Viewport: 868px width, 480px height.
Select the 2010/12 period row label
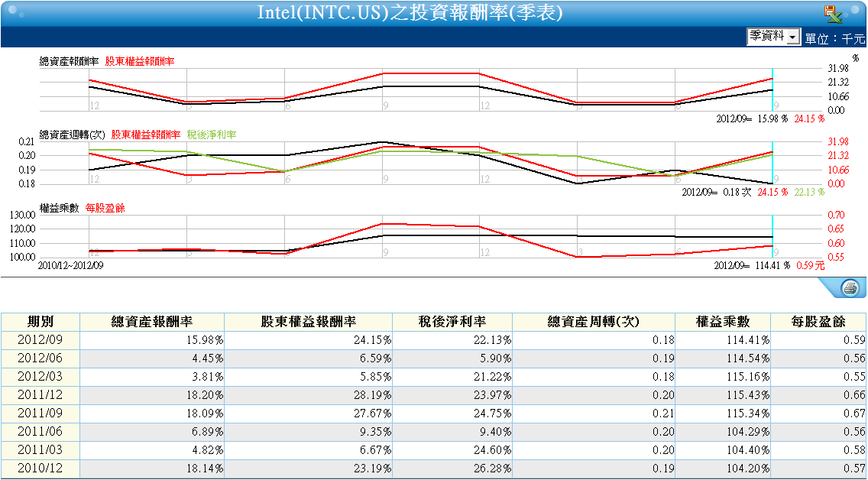tap(40, 469)
